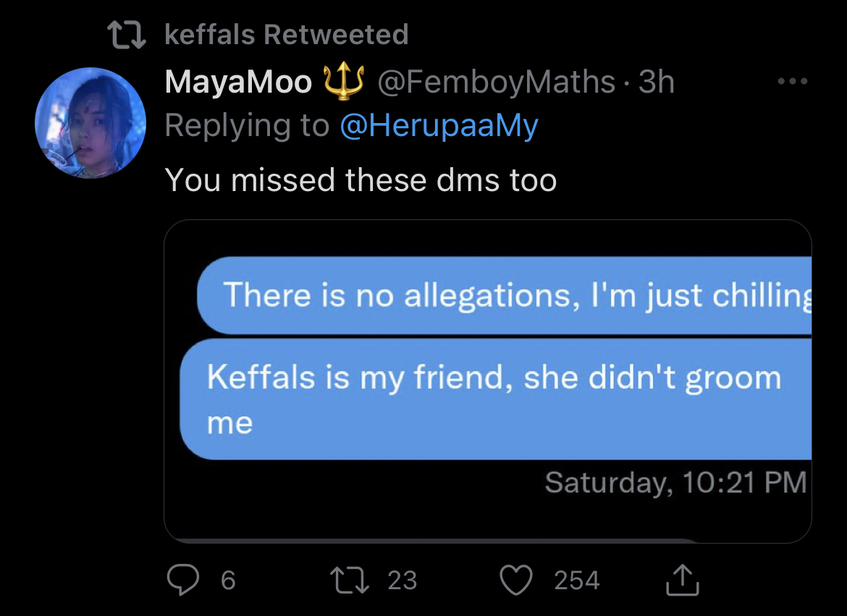Click the retweeted indicator icon above tweet
847x616 pixels.
coord(127,35)
